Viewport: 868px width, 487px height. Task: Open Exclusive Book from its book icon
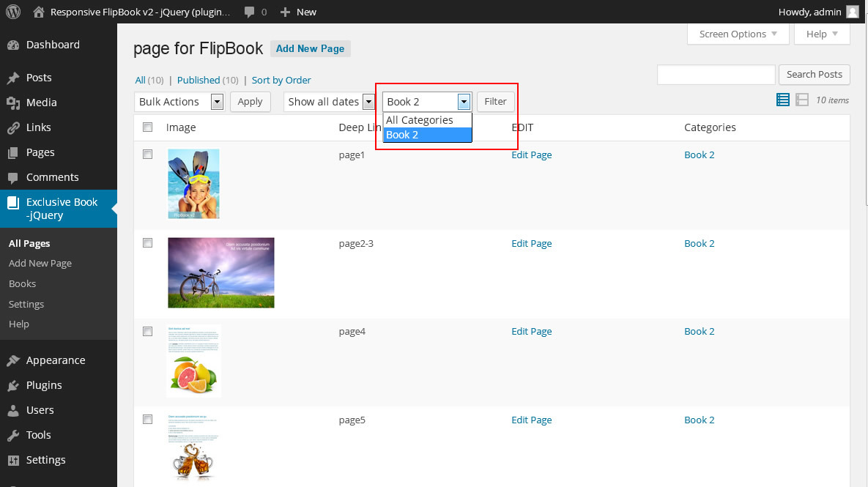(13, 203)
